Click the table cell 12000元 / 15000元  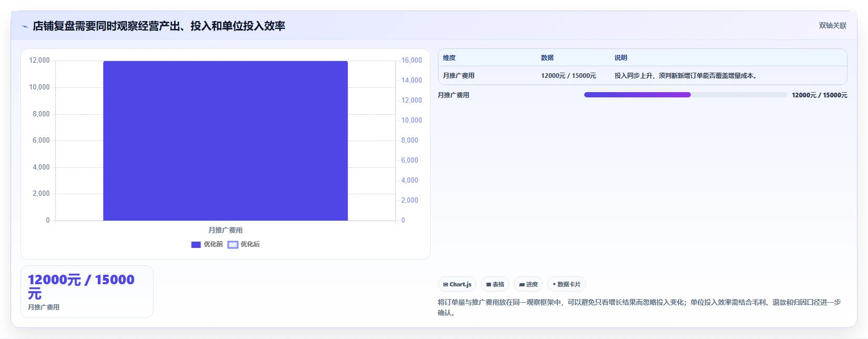(569, 76)
